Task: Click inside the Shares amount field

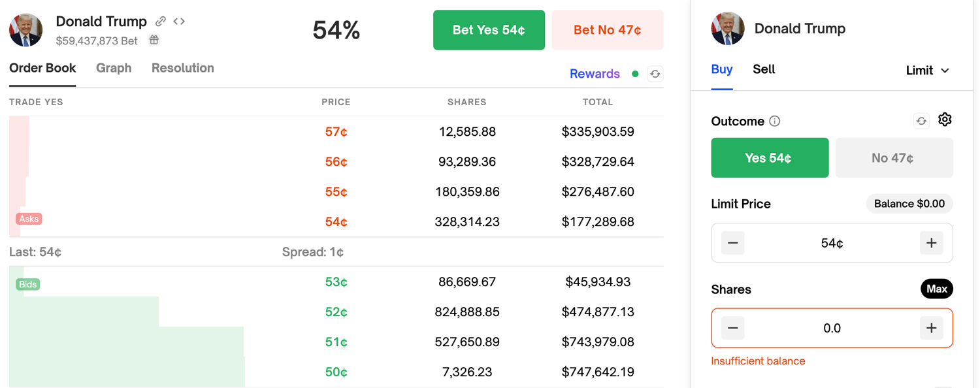Action: [832, 328]
